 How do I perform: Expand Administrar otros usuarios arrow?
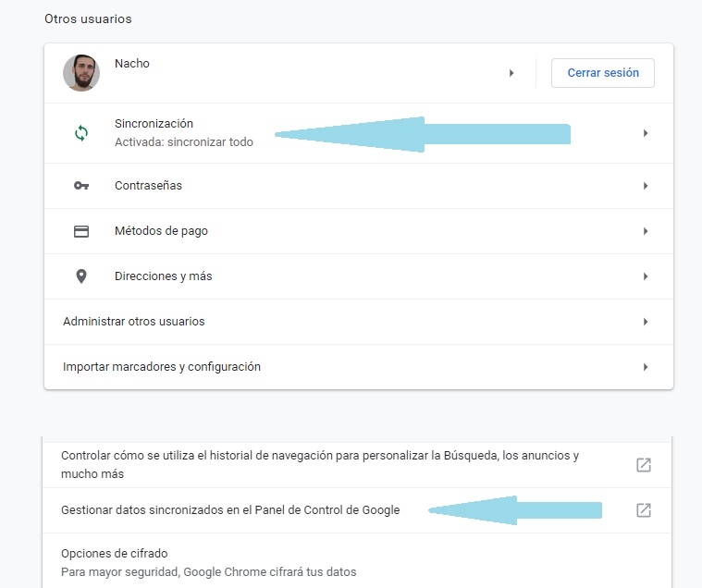coord(646,322)
